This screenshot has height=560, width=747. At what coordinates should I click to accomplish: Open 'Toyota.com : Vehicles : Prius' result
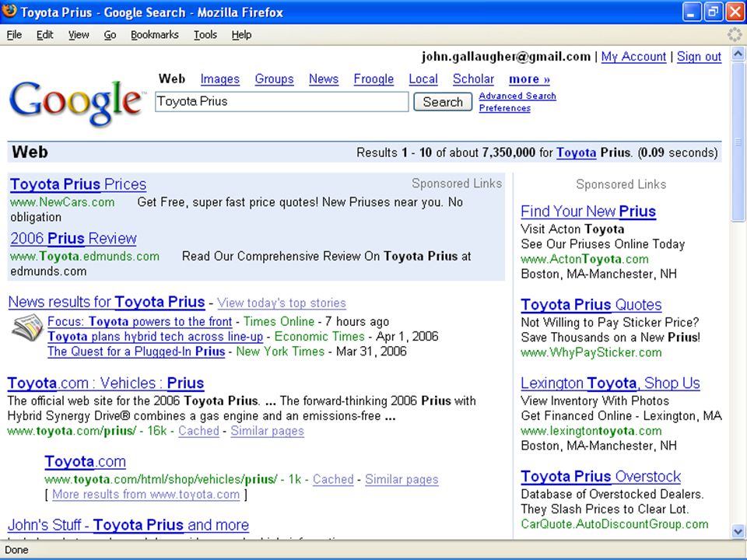click(106, 383)
